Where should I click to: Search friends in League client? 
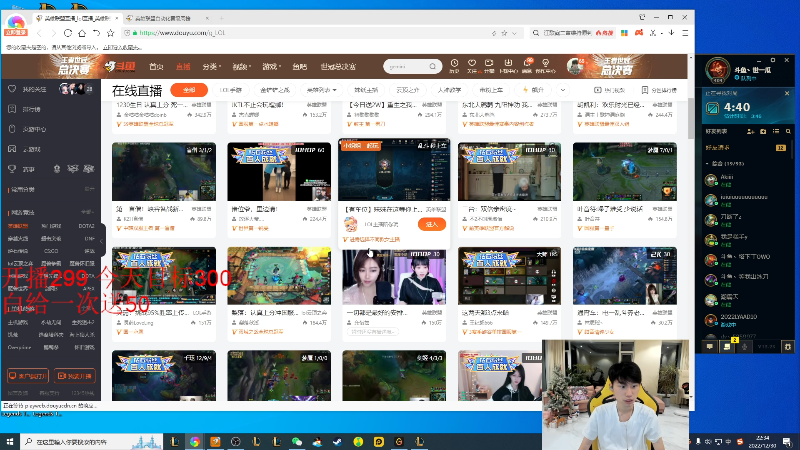(788, 132)
